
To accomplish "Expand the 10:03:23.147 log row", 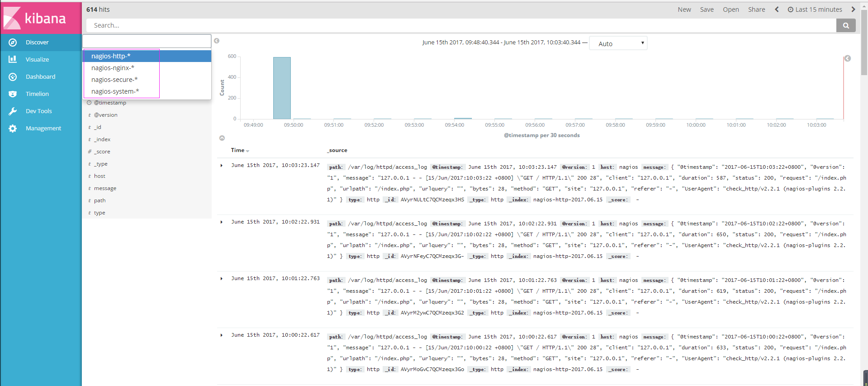I will point(222,166).
